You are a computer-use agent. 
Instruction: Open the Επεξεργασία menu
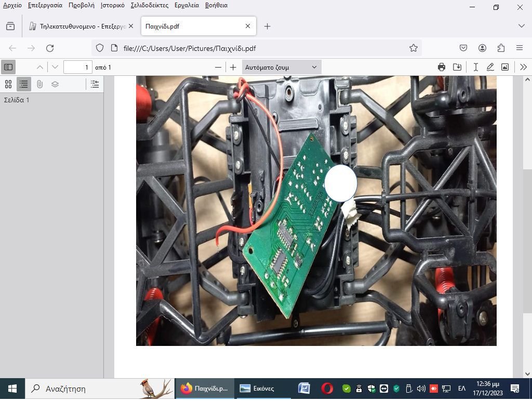(45, 5)
